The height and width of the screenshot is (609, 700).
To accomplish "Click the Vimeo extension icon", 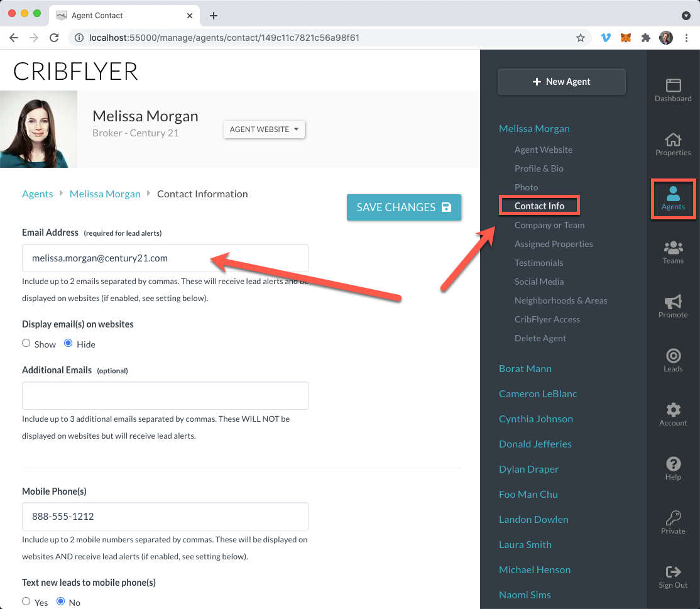I will 605,38.
